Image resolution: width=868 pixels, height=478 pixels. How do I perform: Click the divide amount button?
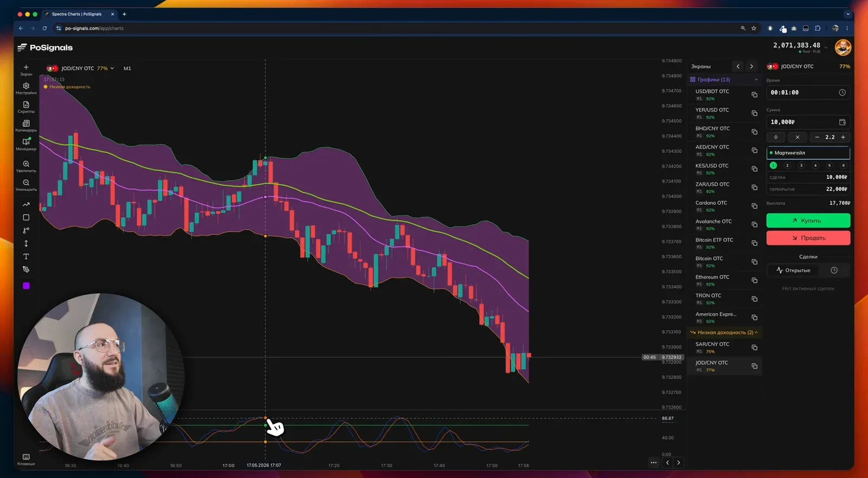(776, 137)
